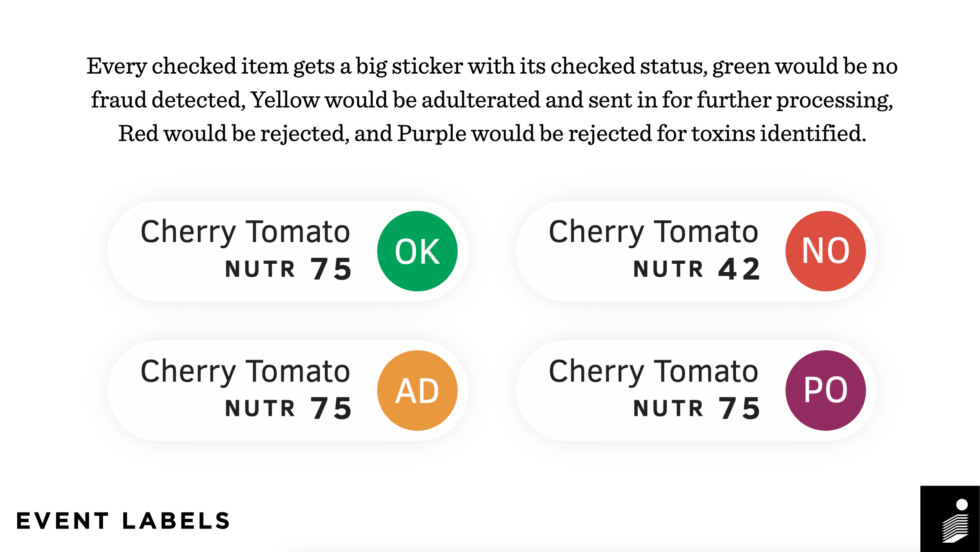Select the Cherry Tomato label with OK sticker
980x552 pixels.
pos(288,251)
